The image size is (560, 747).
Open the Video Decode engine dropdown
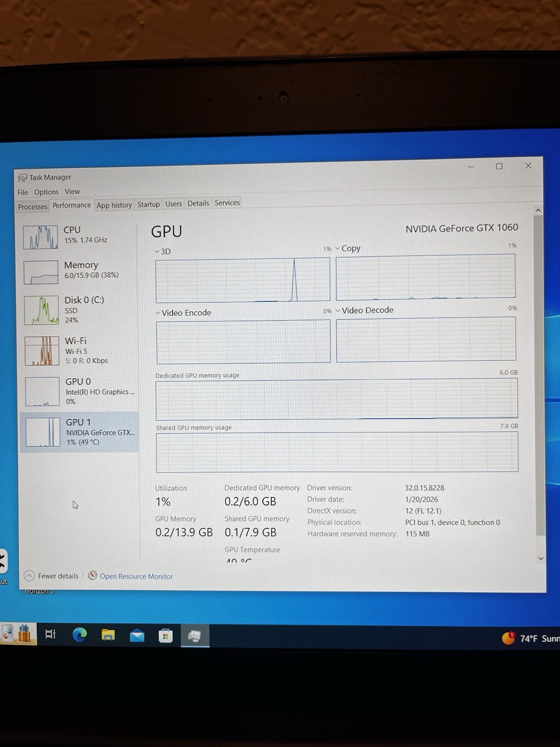tap(364, 310)
